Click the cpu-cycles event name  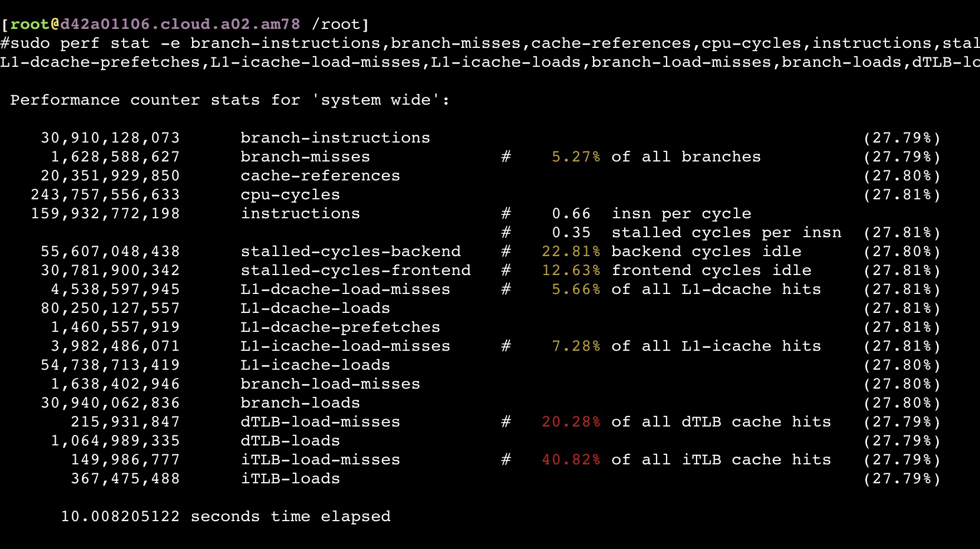[290, 195]
